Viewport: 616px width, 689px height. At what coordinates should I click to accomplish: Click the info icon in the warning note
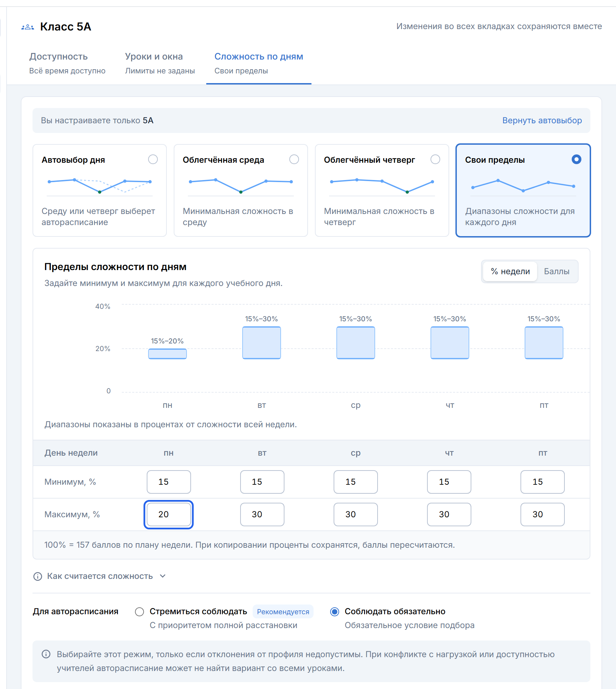46,654
